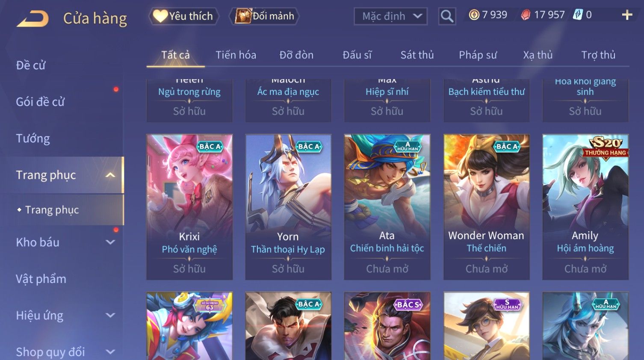
Task: Tap the golden back arrow icon
Action: coord(32,18)
